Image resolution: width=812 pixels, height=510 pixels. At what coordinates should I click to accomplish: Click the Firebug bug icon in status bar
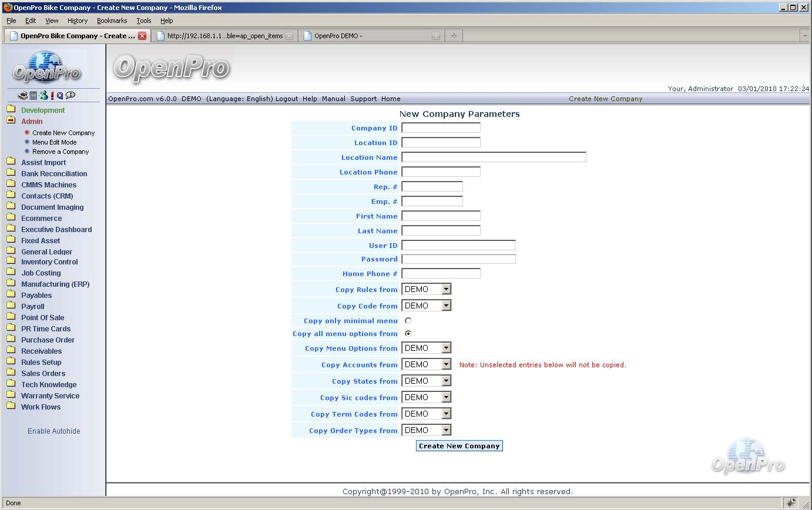tap(791, 503)
